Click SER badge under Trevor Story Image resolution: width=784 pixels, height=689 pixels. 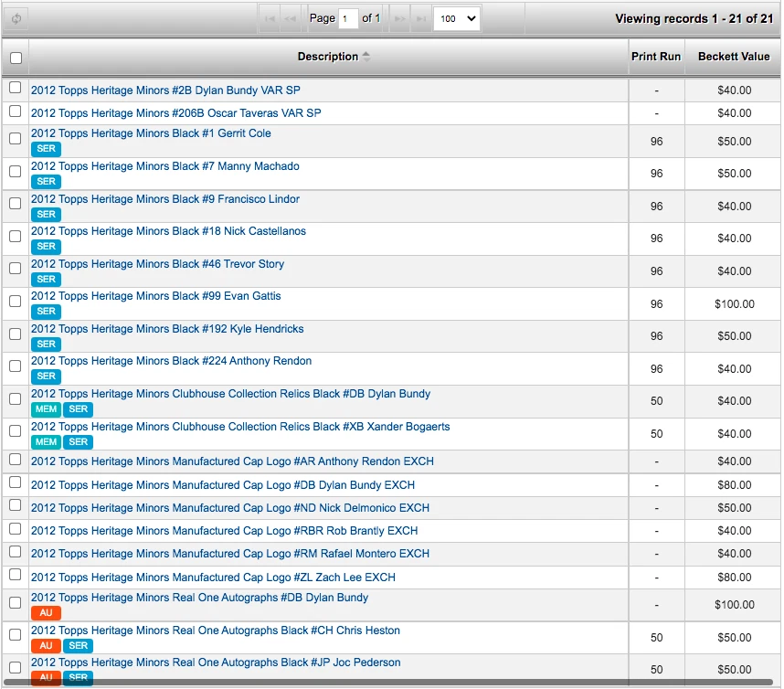[46, 280]
